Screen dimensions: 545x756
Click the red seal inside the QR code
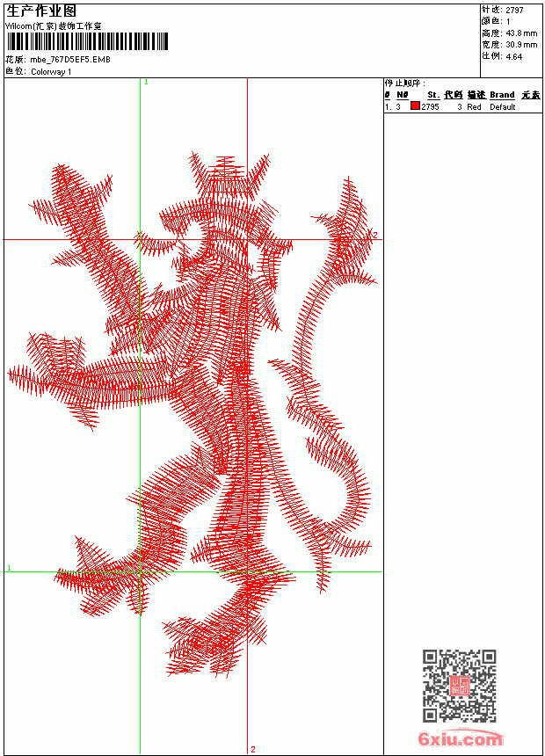tap(459, 686)
